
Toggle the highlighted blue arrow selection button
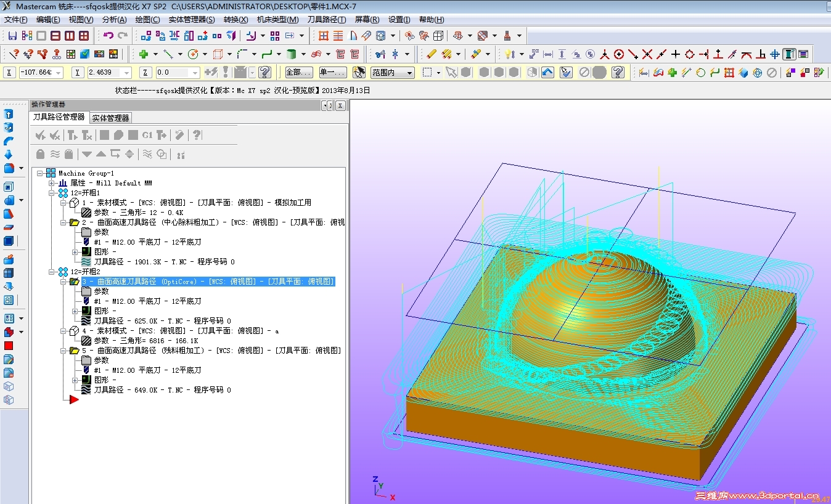point(547,73)
